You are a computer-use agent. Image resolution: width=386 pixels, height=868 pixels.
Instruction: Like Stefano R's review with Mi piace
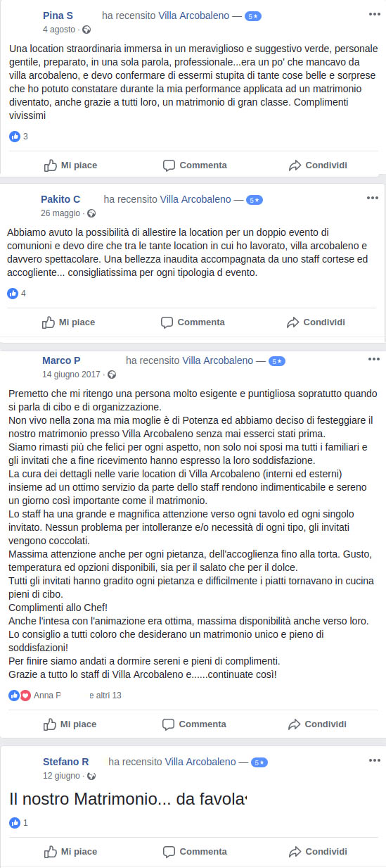(x=70, y=852)
